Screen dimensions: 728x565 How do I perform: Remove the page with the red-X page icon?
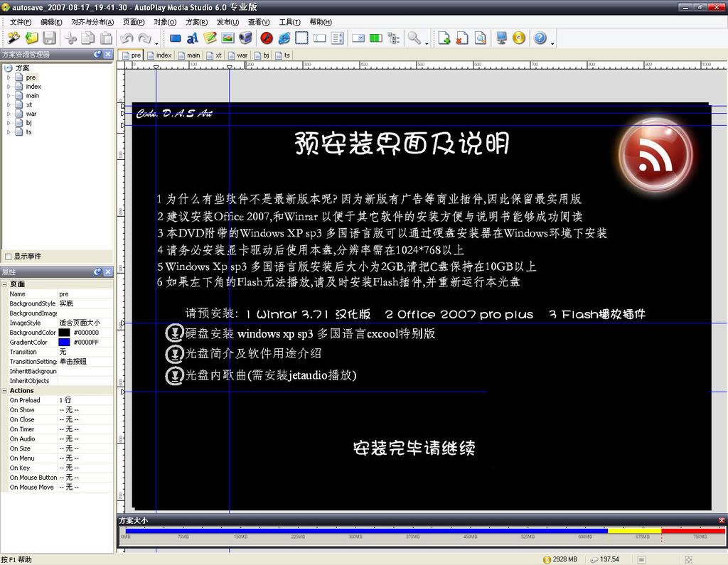pyautogui.click(x=462, y=38)
